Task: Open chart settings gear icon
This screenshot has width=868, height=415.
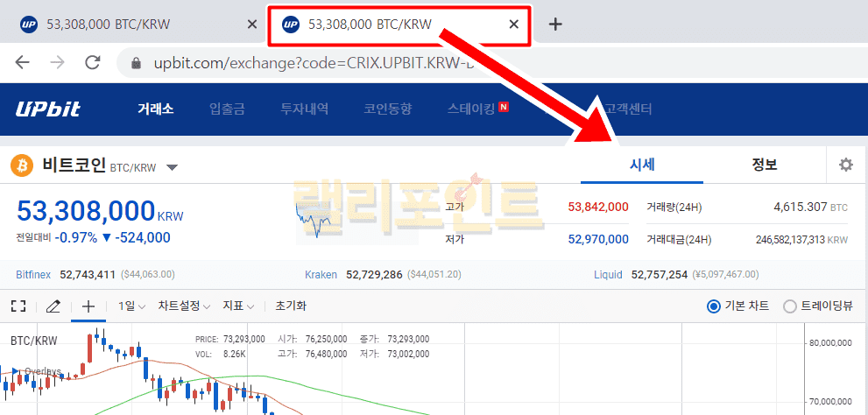Action: [845, 165]
